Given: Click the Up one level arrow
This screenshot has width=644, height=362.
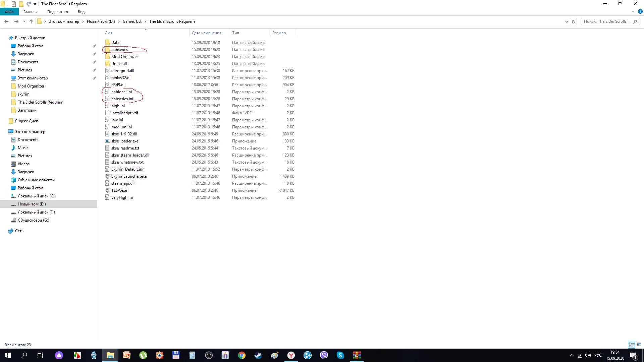Looking at the screenshot, I should (x=31, y=21).
